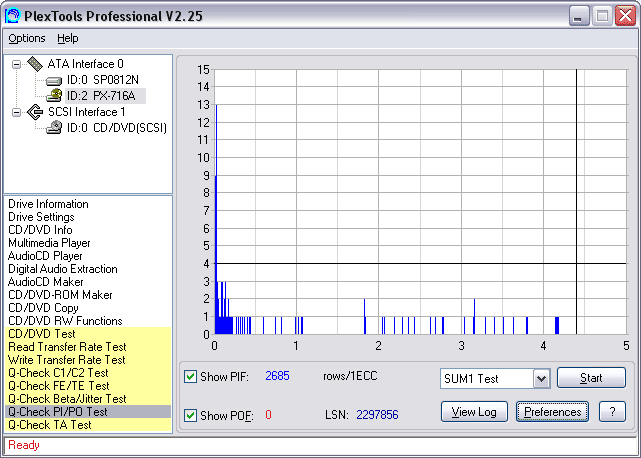
Task: Open the SUM1 Test dropdown
Action: pos(541,379)
